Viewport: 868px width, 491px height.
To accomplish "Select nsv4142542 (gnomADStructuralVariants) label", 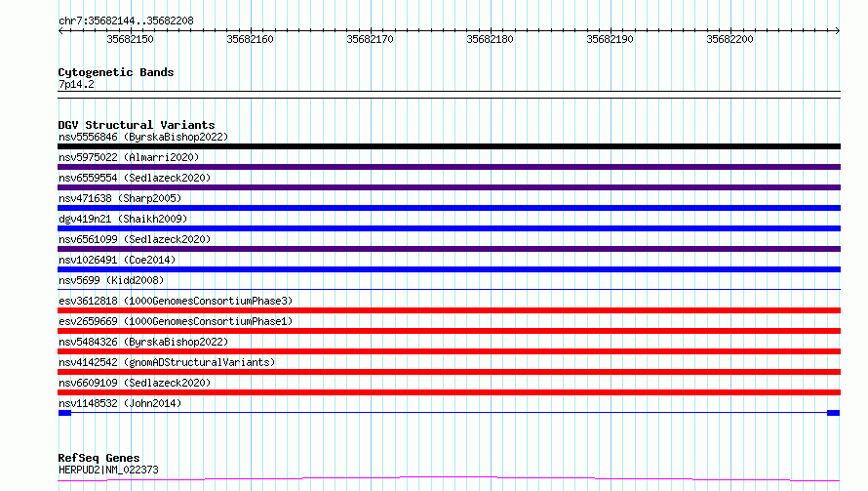I will [x=167, y=362].
